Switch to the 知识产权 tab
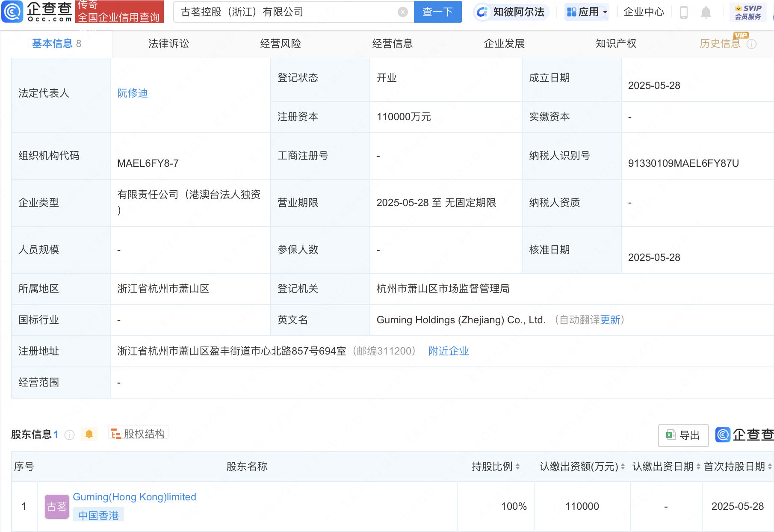The image size is (774, 532). pos(616,44)
